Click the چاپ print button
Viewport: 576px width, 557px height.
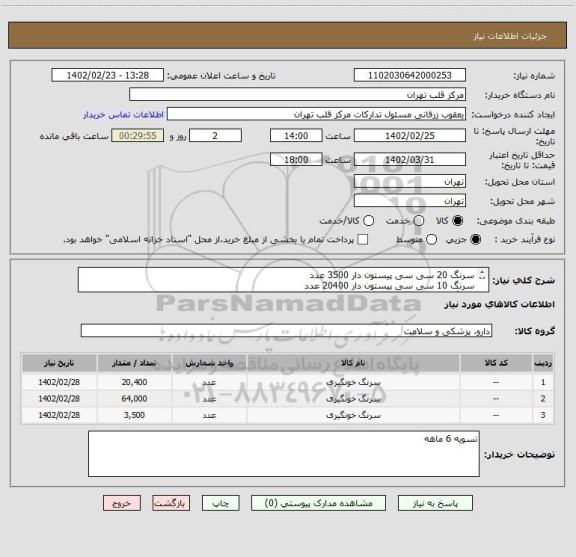coord(220,503)
